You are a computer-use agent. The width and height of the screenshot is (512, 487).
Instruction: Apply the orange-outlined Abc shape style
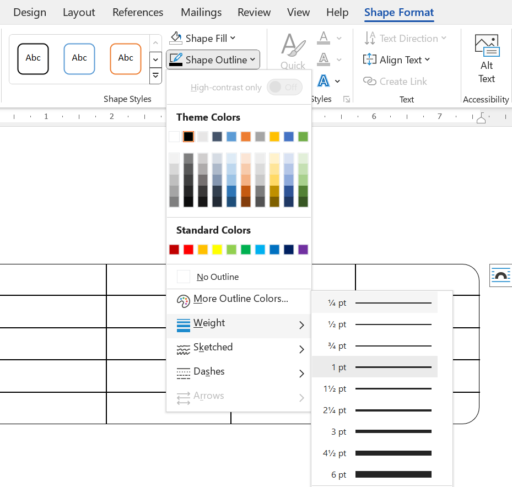click(125, 59)
